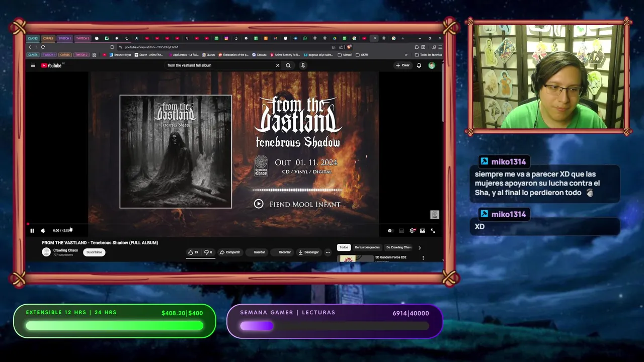Viewport: 644px width, 362px height.
Task: Dislike the video with thumbs down
Action: pyautogui.click(x=208, y=252)
